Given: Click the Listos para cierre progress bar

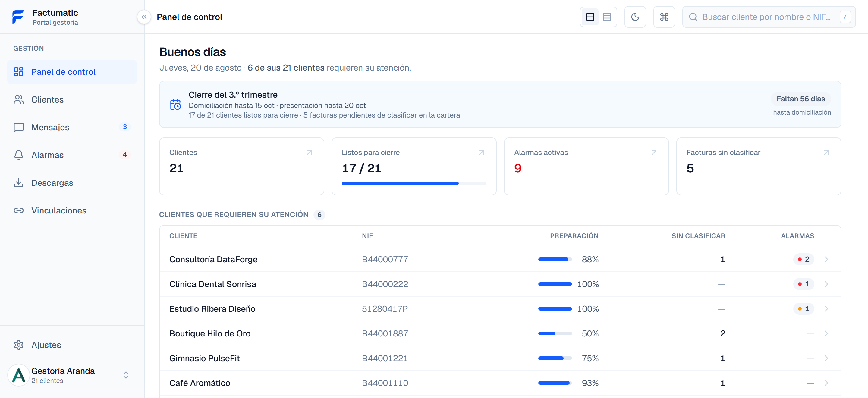Looking at the screenshot, I should 414,183.
